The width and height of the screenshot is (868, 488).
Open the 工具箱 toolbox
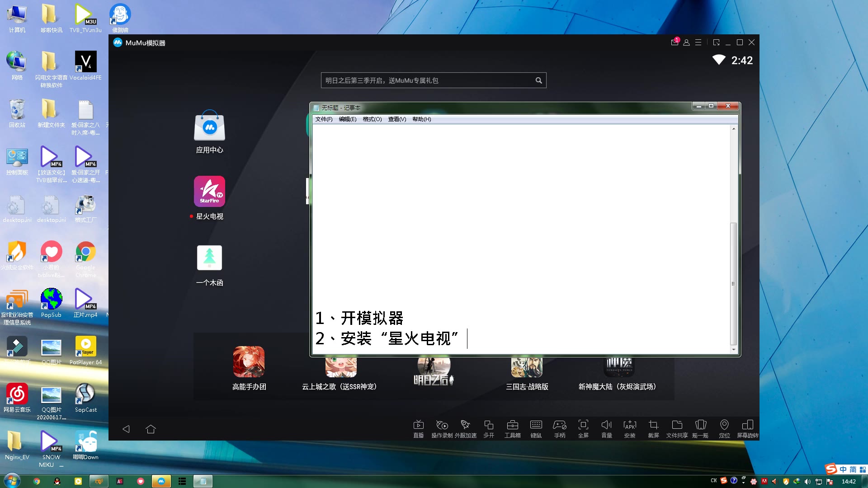tap(512, 428)
